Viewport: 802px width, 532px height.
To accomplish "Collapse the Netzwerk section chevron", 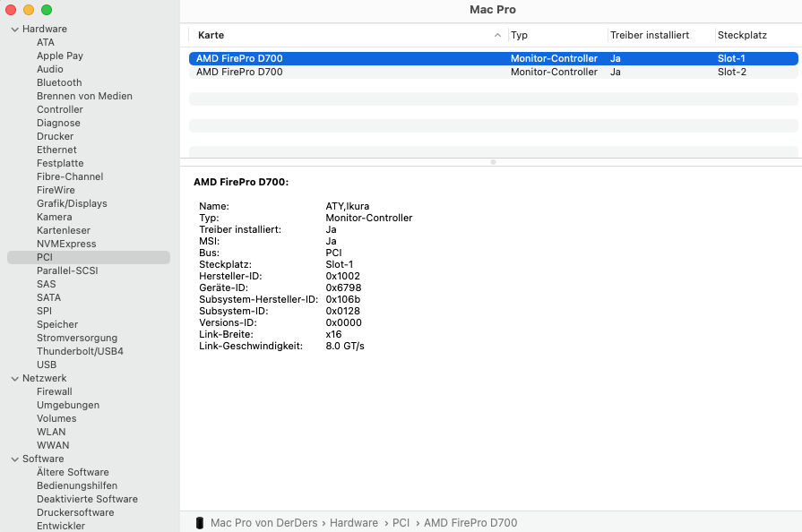I will (15, 379).
